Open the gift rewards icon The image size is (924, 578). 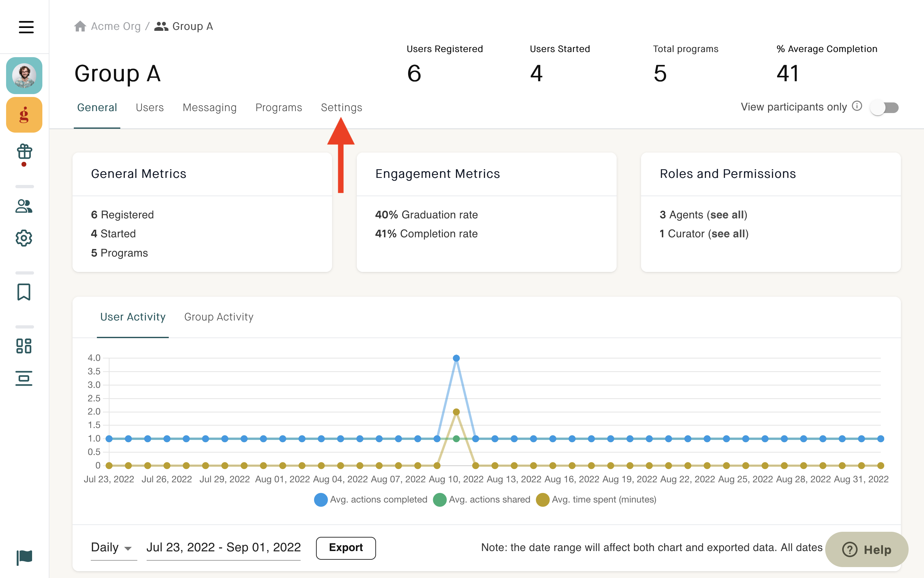24,152
